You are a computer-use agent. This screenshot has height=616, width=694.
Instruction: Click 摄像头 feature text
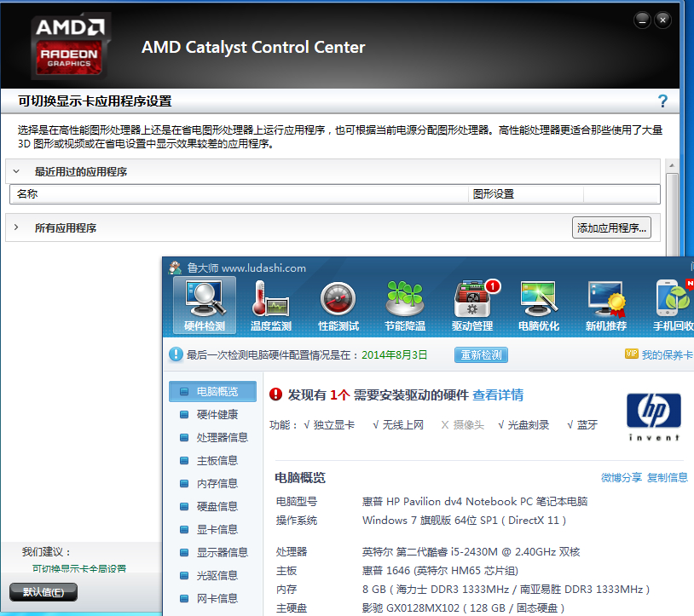coord(468,425)
